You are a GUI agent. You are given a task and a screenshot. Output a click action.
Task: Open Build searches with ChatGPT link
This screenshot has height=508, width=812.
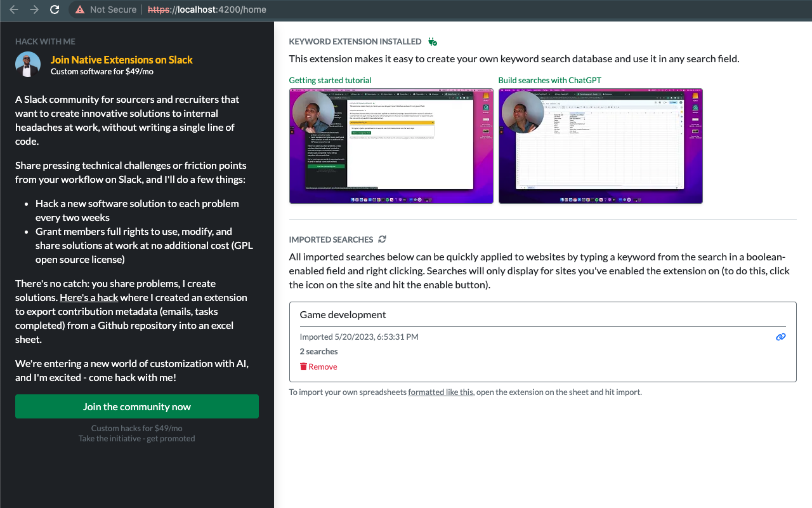549,80
